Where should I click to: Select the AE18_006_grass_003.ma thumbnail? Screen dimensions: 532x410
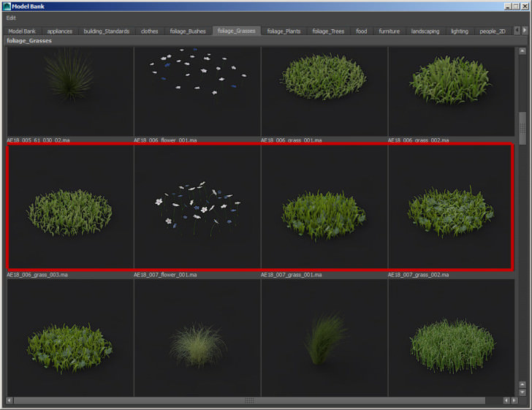coord(70,208)
